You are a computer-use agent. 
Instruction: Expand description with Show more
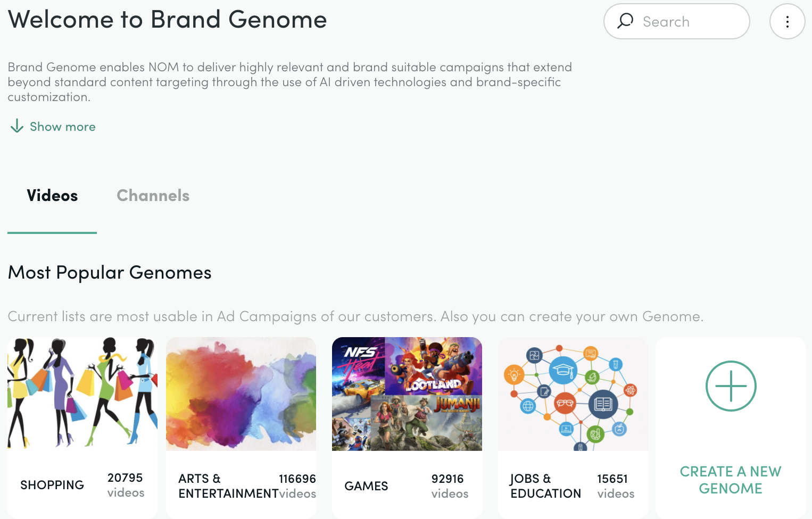(x=62, y=127)
